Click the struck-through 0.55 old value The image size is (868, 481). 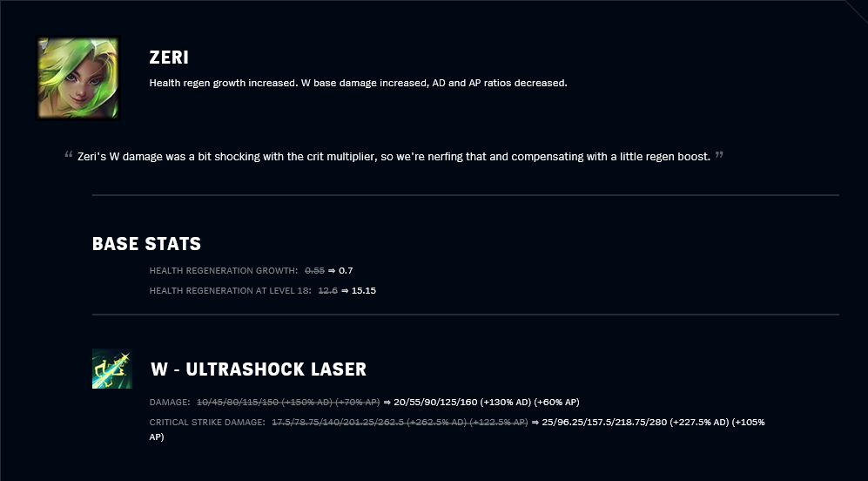tap(314, 270)
